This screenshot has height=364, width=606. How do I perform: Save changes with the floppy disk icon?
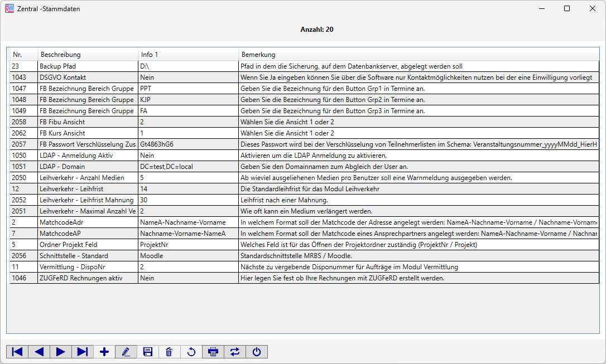coord(148,352)
